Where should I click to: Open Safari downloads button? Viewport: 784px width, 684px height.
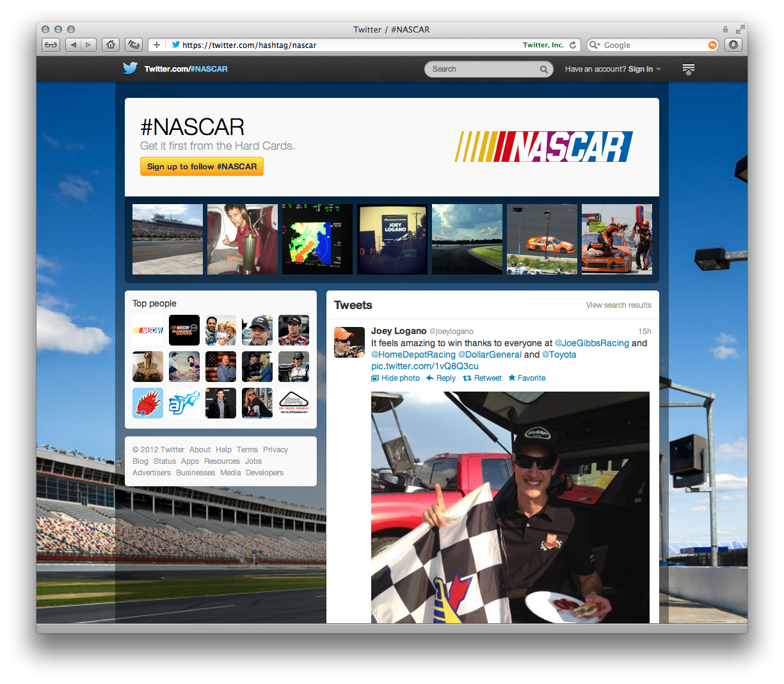point(733,45)
